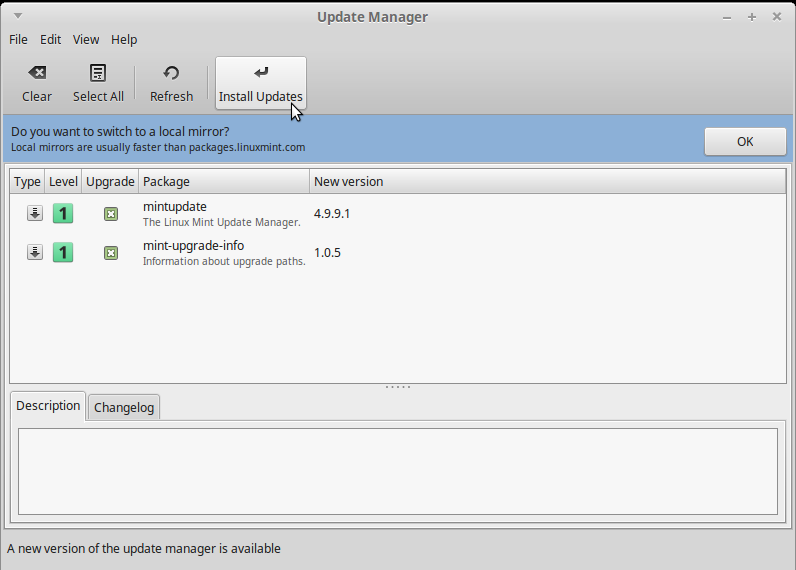Screen dimensions: 796x570
Task: Click the Select All toolbar icon
Action: 98,73
